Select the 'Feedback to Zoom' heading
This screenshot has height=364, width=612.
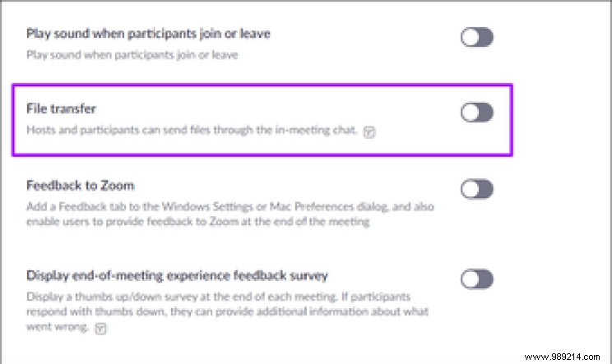click(81, 186)
